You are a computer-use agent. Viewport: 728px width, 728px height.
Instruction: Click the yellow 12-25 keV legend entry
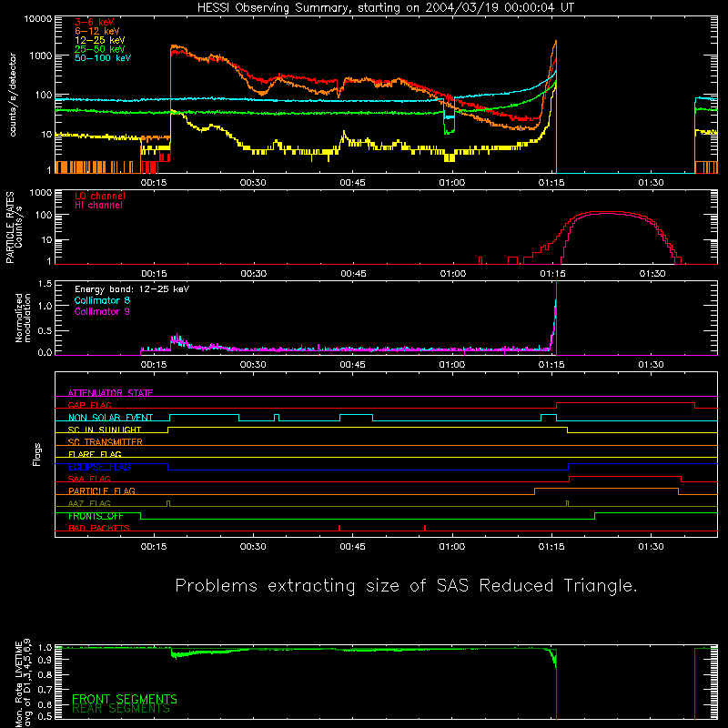100,40
